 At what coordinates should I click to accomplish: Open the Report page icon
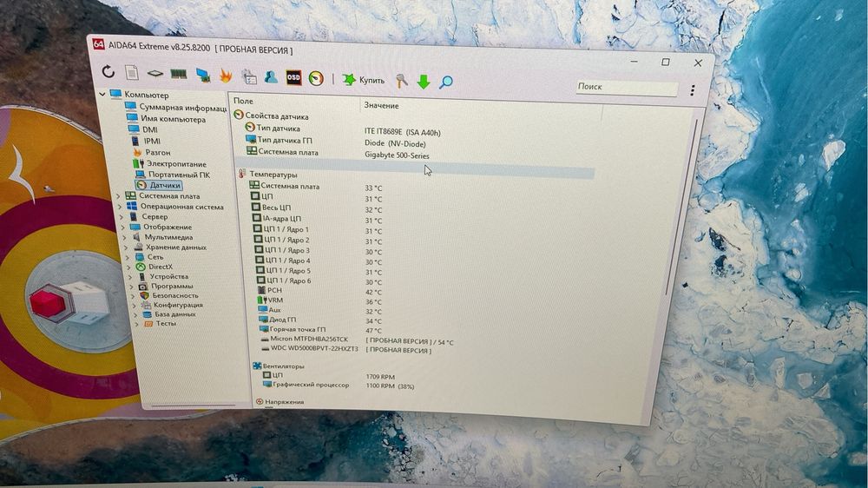pyautogui.click(x=131, y=72)
